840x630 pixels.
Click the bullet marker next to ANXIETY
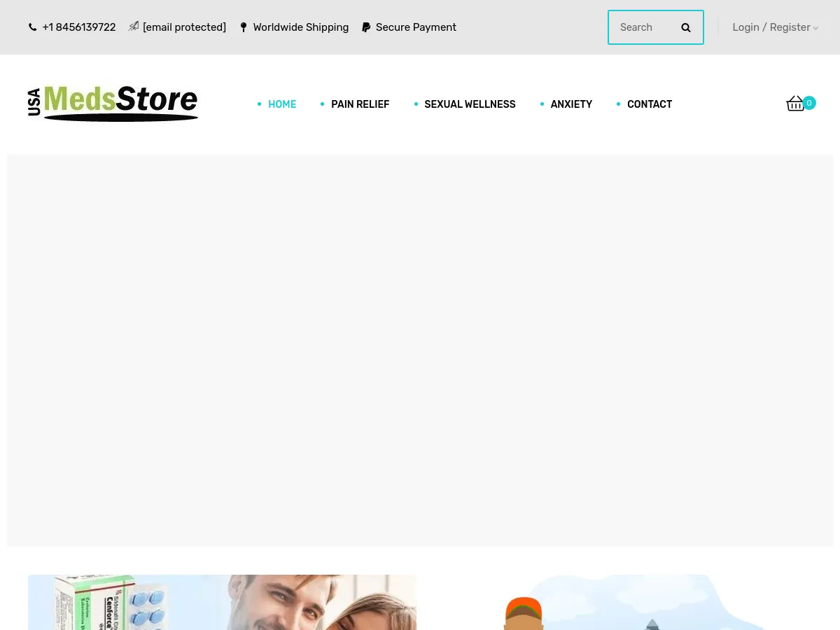coord(542,104)
